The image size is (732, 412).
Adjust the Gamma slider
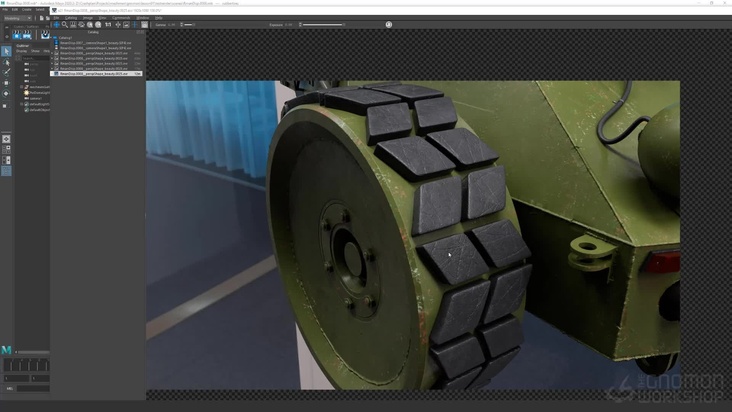[190, 25]
